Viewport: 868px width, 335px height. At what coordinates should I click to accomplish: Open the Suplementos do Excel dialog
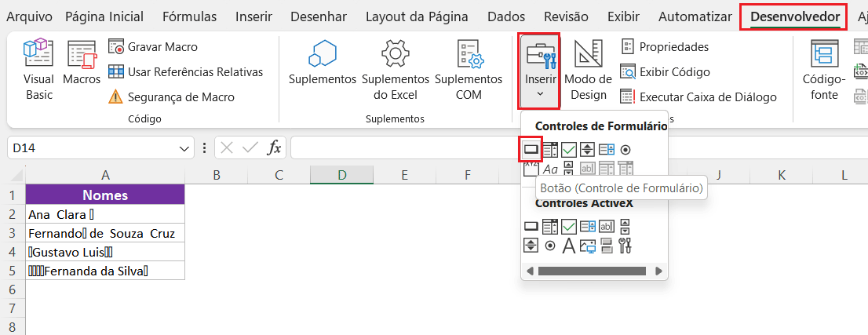(x=395, y=71)
